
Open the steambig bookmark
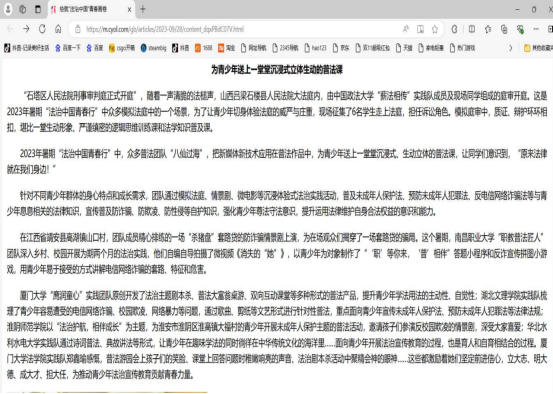153,48
